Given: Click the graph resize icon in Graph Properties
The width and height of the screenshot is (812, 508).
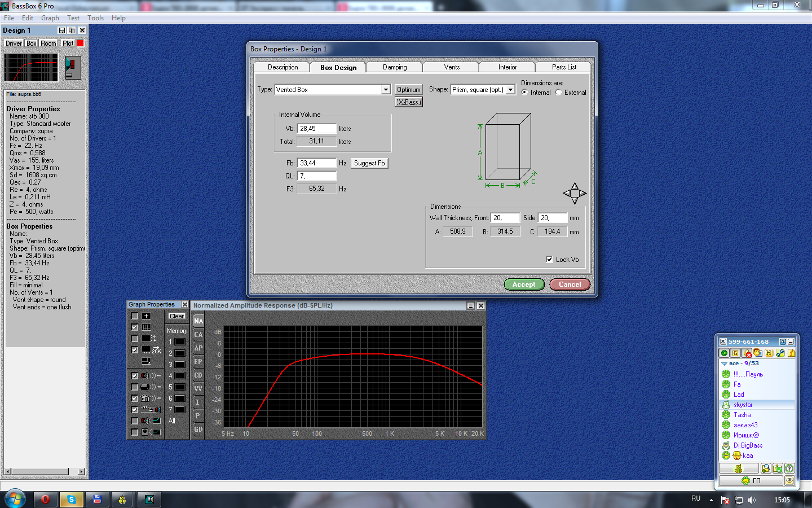Looking at the screenshot, I should coord(146,361).
